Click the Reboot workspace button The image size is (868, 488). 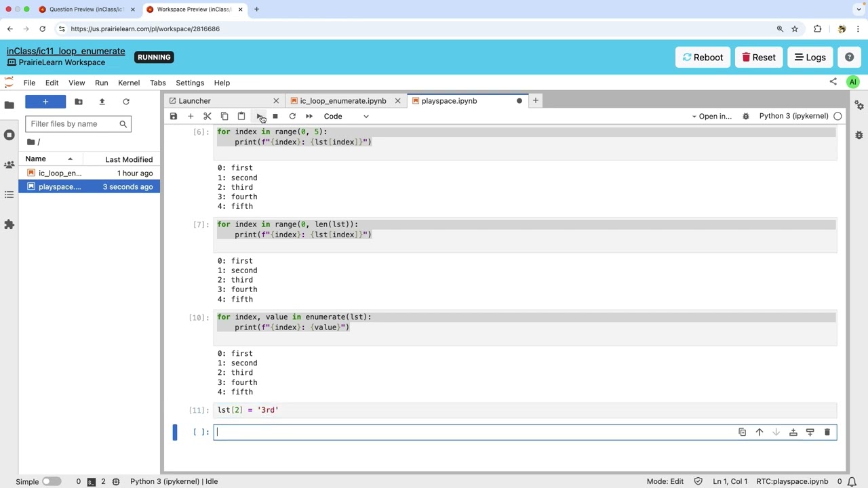[x=703, y=58]
